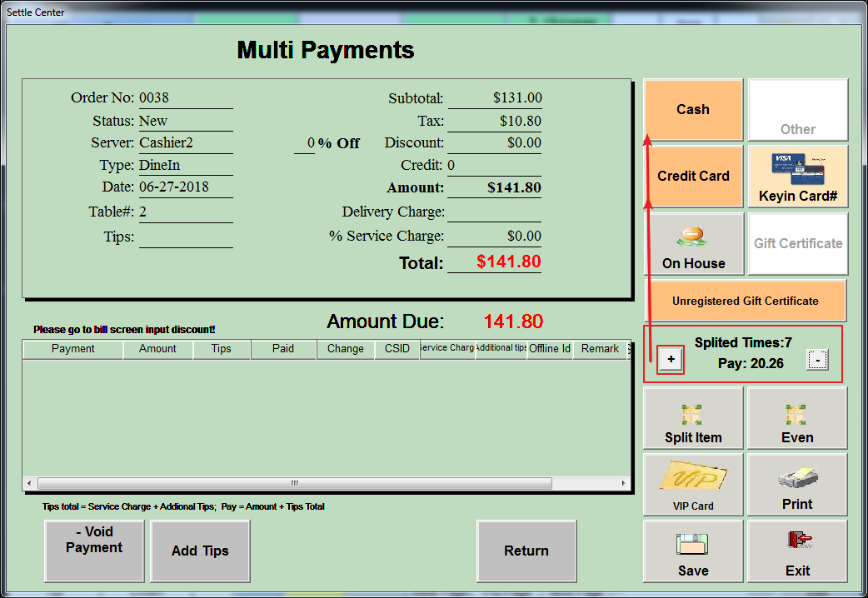The image size is (868, 598).
Task: Click the Server Cashier2 value
Action: tap(166, 143)
